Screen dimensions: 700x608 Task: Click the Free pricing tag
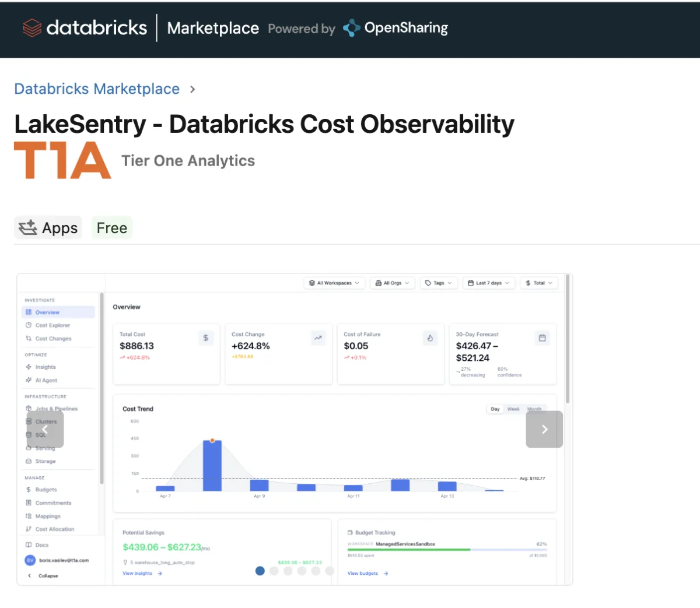coord(112,228)
